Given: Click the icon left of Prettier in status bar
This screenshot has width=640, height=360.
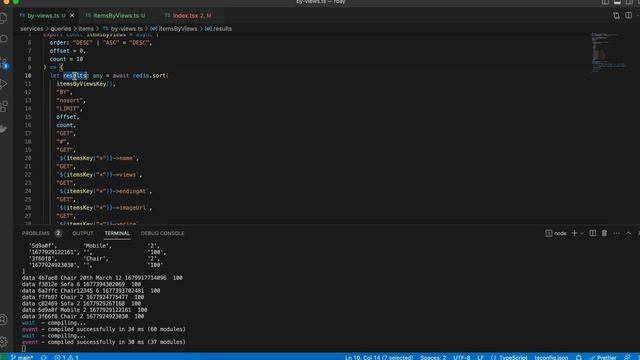Looking at the screenshot, I should pos(579,357).
